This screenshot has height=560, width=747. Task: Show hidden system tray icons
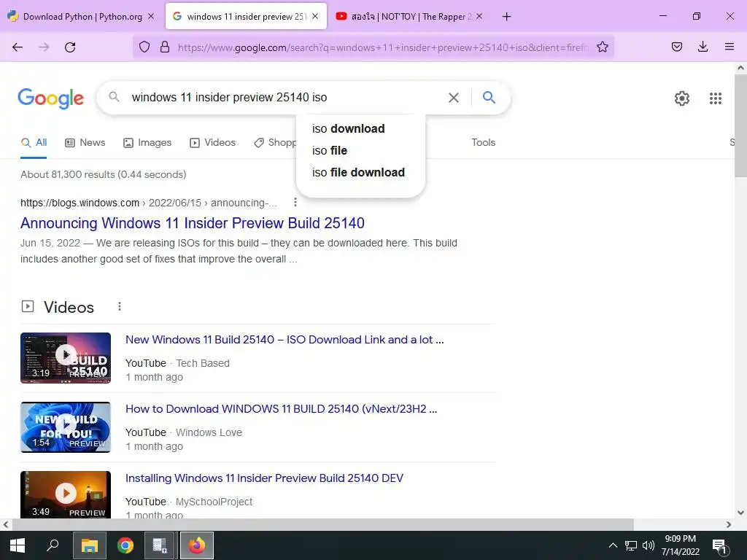[x=613, y=545]
